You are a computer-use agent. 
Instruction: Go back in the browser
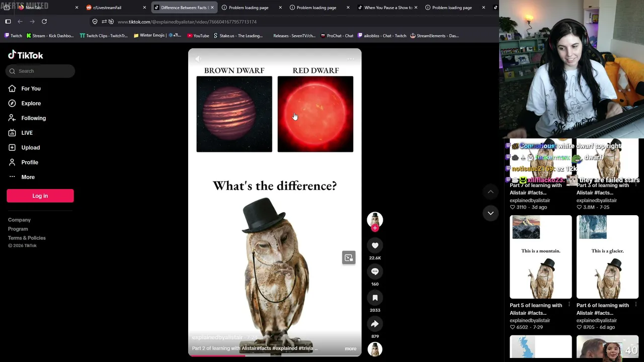click(x=20, y=22)
